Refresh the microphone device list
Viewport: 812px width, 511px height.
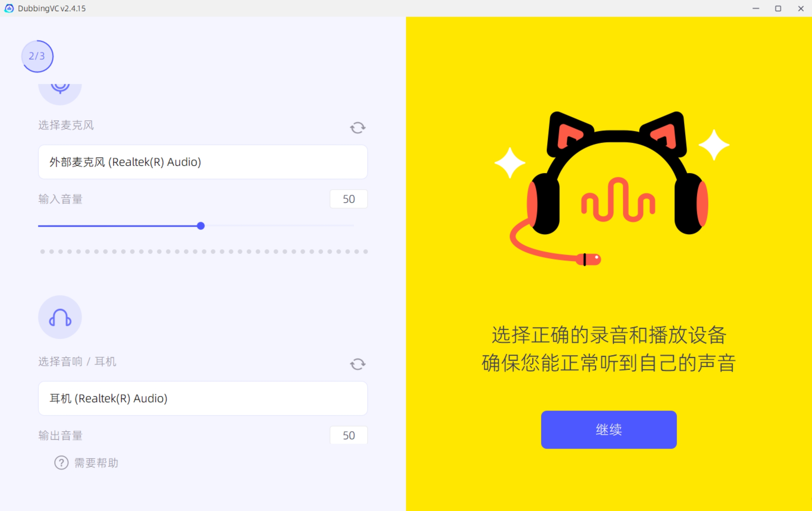(357, 128)
